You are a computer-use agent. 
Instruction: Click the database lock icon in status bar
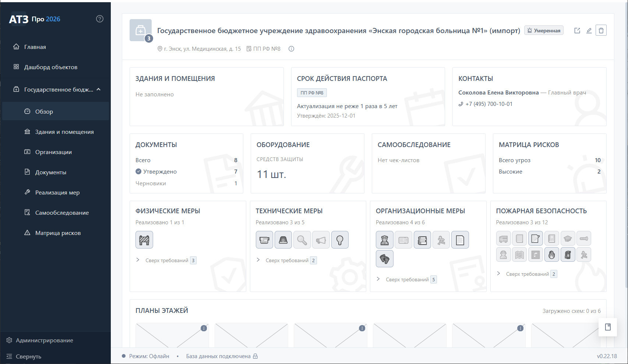[255, 356]
